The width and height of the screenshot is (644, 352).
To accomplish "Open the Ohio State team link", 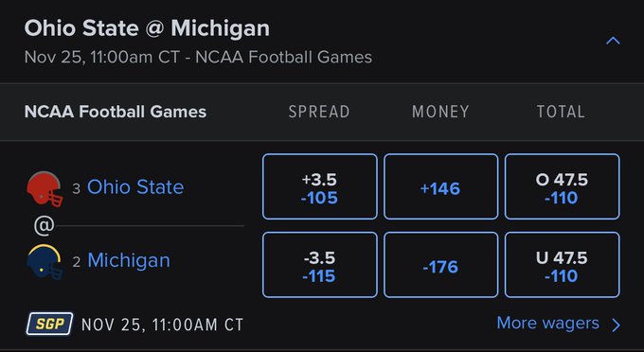I will [x=135, y=187].
